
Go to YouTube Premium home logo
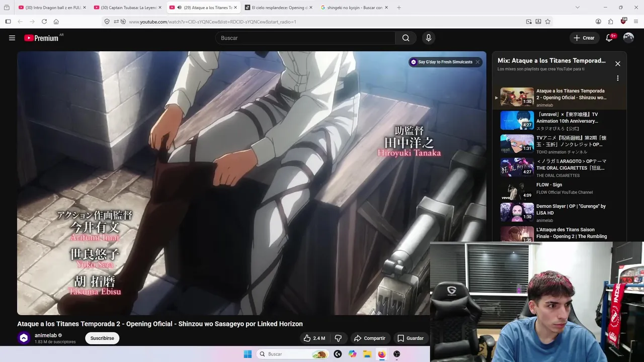point(41,38)
